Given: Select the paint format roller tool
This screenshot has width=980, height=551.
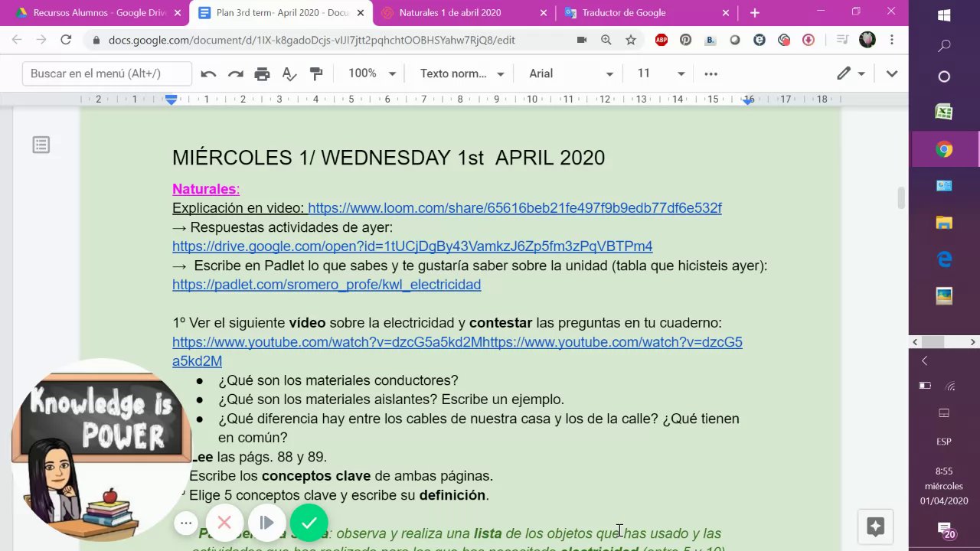Looking at the screenshot, I should [316, 73].
